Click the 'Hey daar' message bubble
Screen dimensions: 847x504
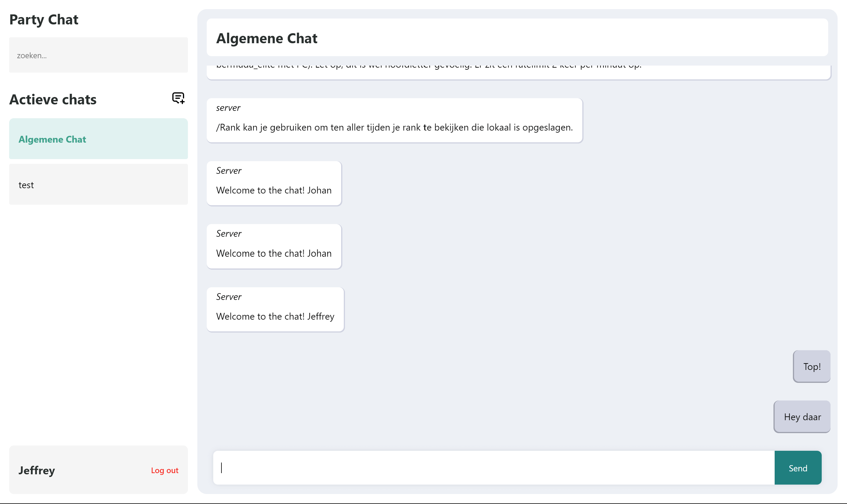pos(802,417)
